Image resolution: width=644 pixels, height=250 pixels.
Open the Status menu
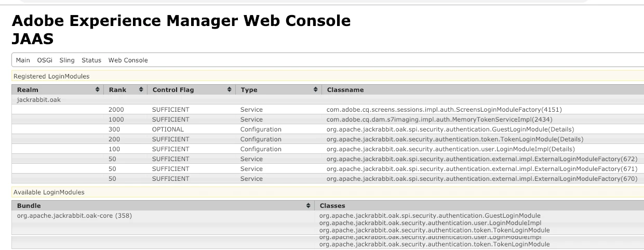pyautogui.click(x=91, y=60)
